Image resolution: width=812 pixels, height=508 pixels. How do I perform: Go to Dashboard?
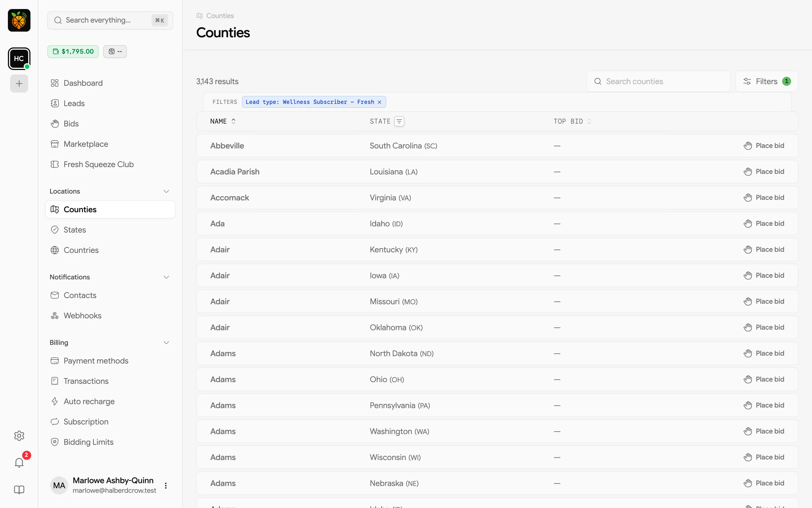(x=110, y=83)
